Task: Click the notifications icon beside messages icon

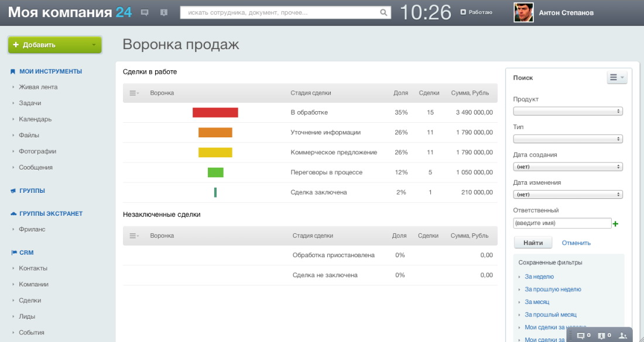Action: (163, 12)
